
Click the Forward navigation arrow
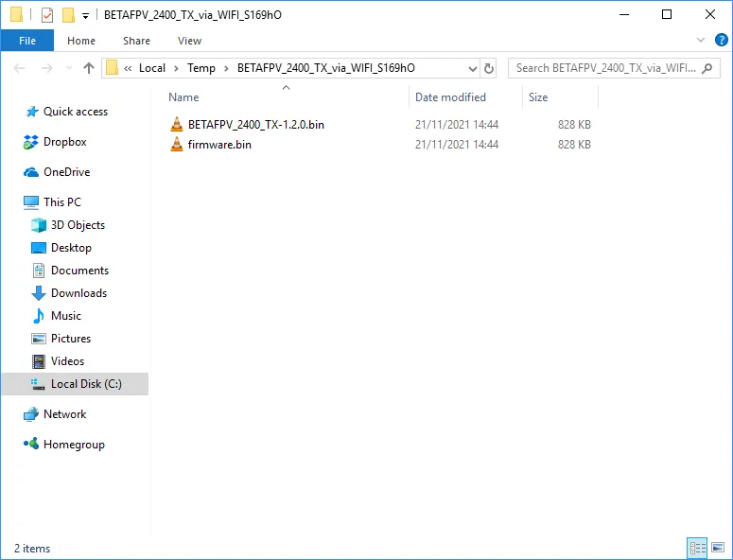46,68
